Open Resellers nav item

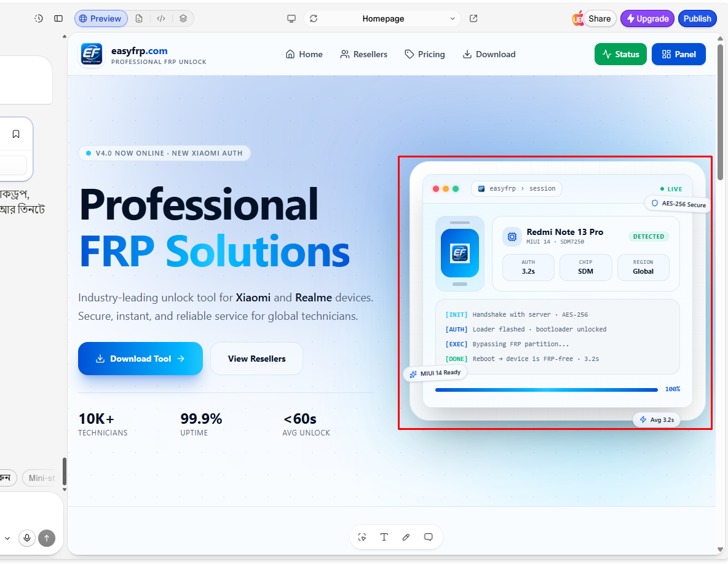point(363,54)
